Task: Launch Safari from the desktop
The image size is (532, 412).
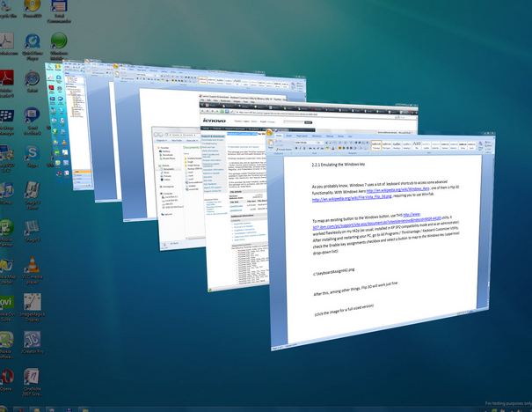Action: tap(33, 82)
